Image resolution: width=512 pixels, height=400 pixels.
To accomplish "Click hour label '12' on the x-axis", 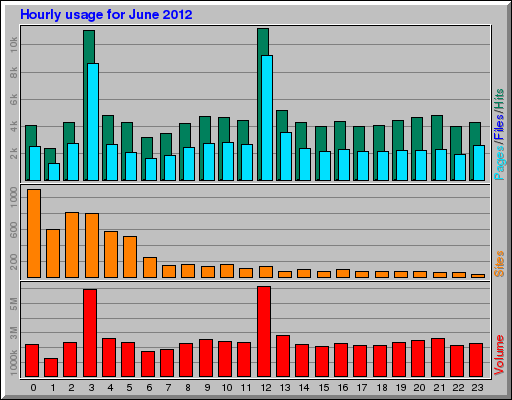I will (x=266, y=388).
